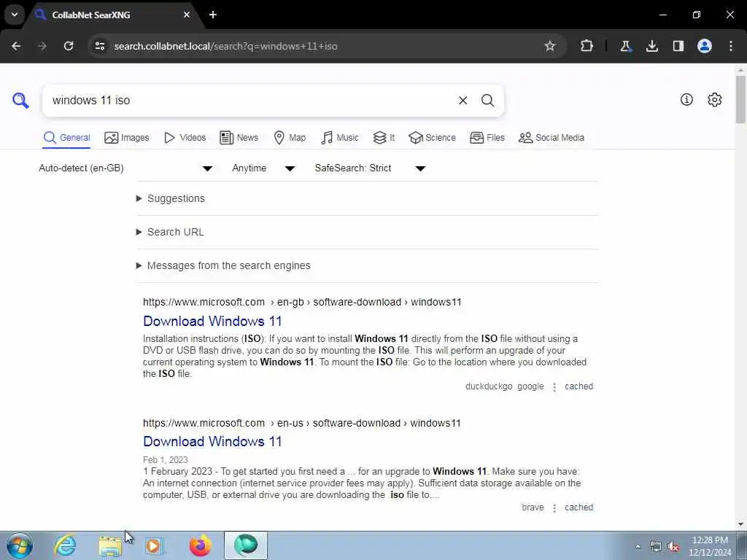
Task: Launch Firefox from taskbar
Action: (x=200, y=545)
